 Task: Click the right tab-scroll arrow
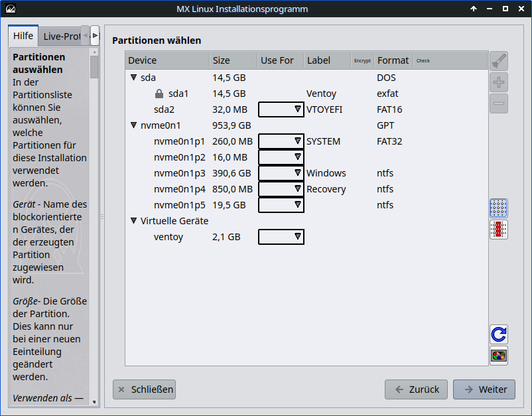point(95,35)
